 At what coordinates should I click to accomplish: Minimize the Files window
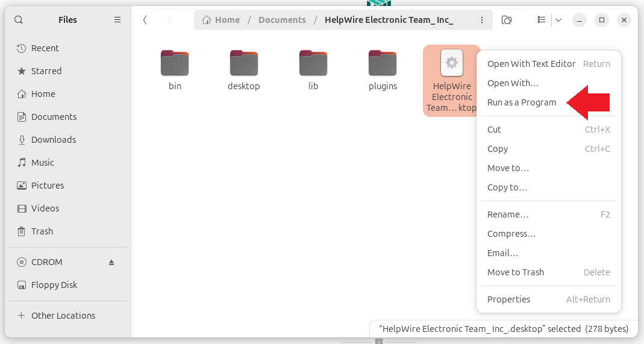click(580, 20)
